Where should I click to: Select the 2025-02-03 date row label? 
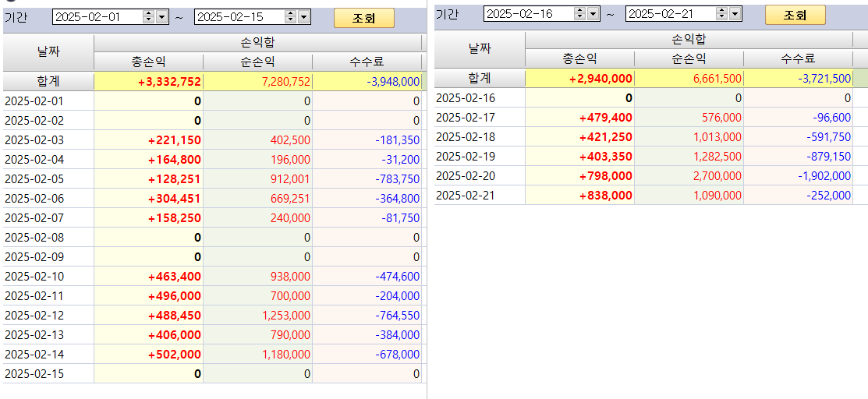(48, 140)
